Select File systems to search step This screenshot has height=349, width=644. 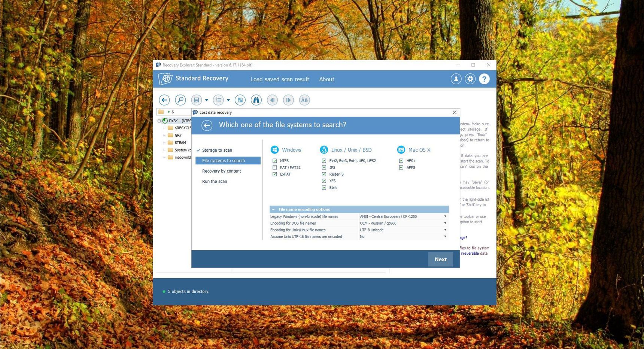click(228, 161)
